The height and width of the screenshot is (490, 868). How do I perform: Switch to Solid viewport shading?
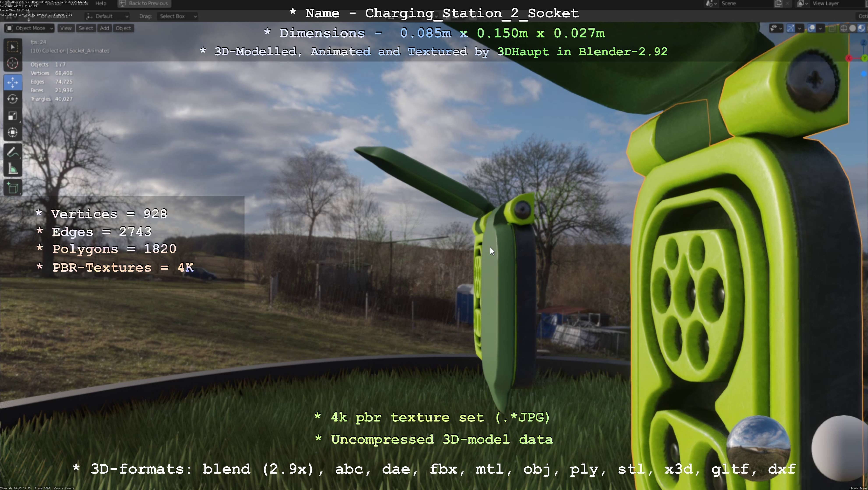852,28
